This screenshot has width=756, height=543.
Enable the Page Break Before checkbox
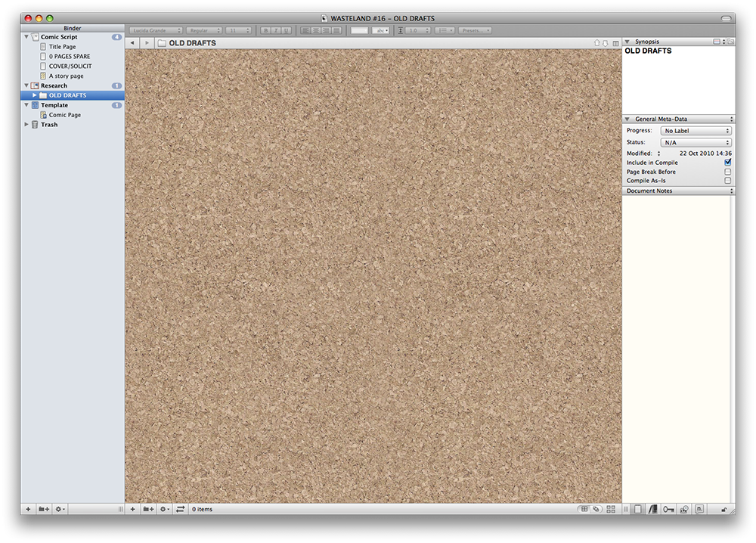coord(728,172)
